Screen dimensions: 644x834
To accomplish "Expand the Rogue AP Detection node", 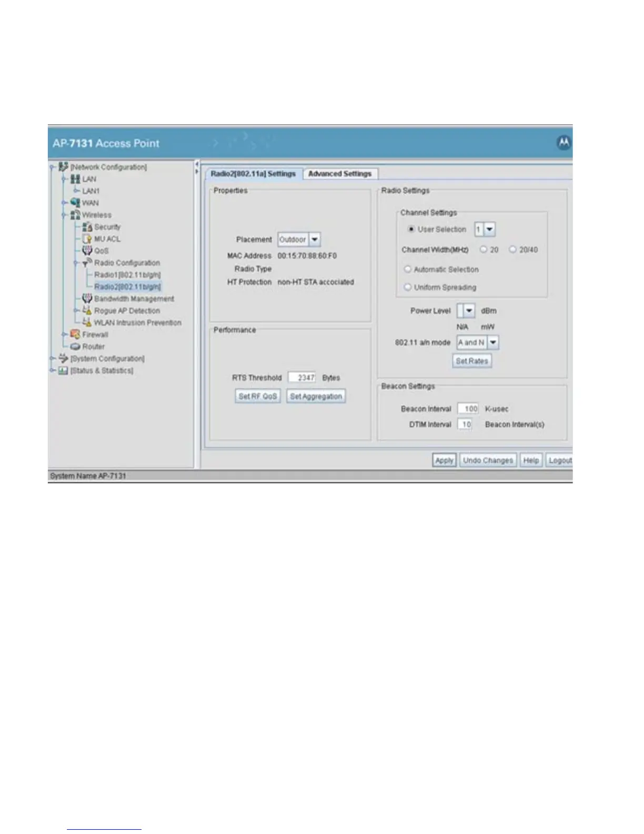I will click(x=76, y=311).
